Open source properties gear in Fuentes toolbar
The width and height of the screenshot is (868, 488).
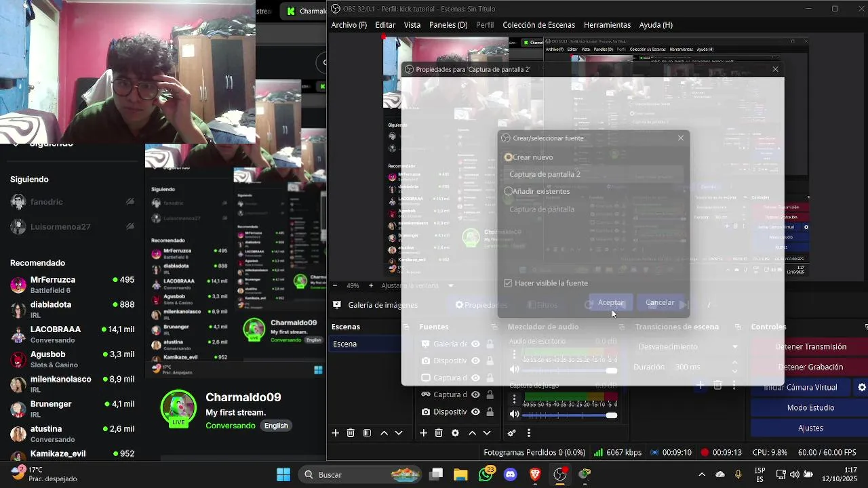pyautogui.click(x=455, y=433)
